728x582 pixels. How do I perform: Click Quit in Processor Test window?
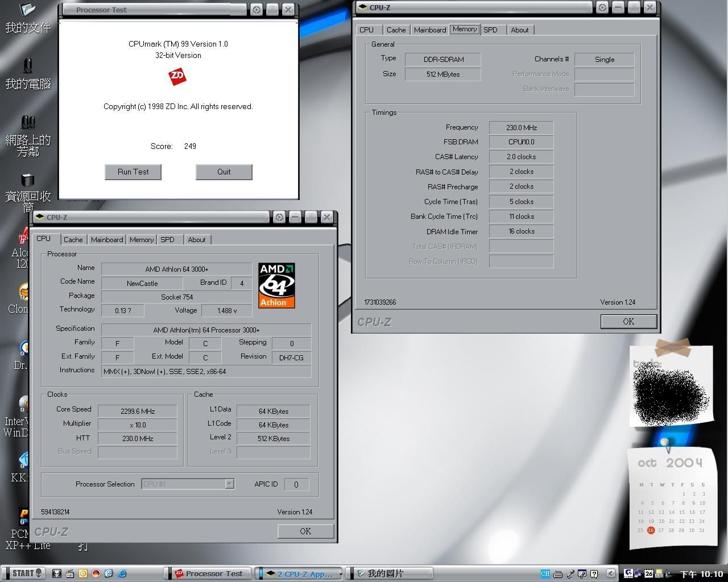click(x=224, y=172)
